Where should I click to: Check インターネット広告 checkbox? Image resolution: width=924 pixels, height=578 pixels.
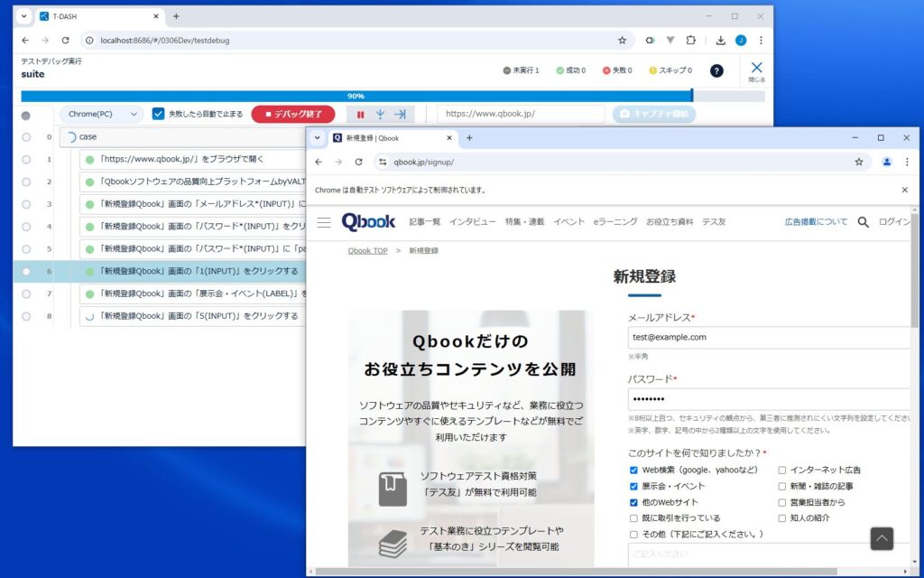782,470
